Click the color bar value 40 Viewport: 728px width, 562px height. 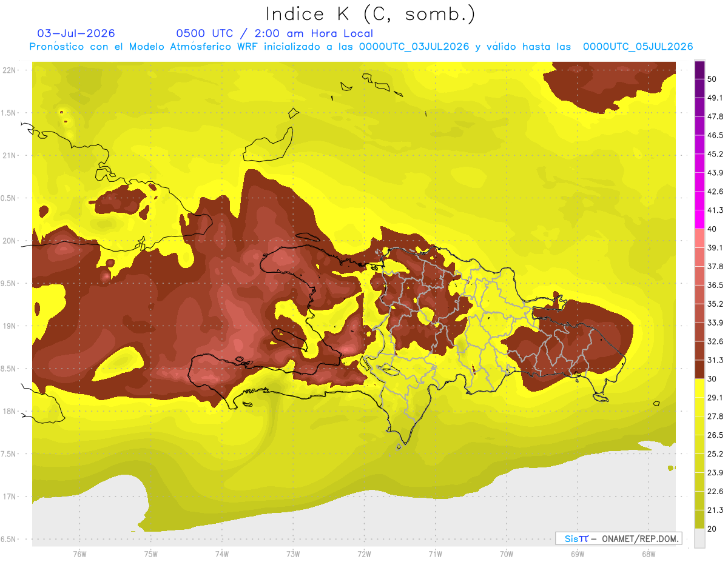click(712, 229)
